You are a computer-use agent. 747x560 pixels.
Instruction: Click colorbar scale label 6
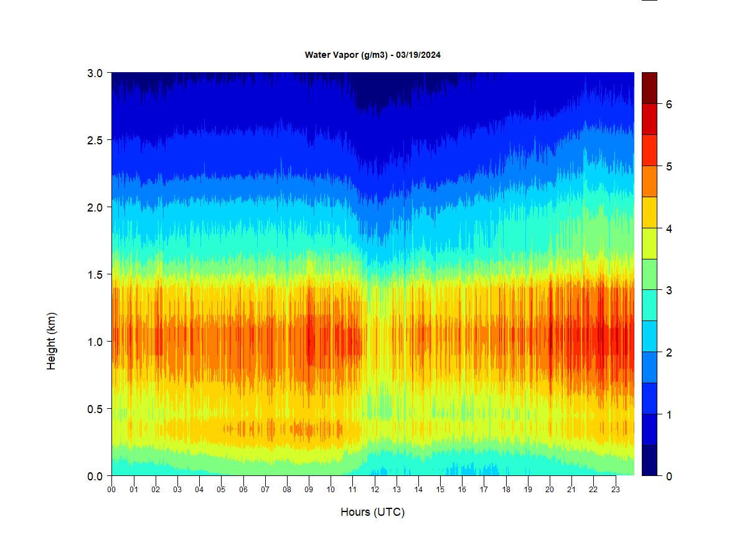pyautogui.click(x=669, y=105)
